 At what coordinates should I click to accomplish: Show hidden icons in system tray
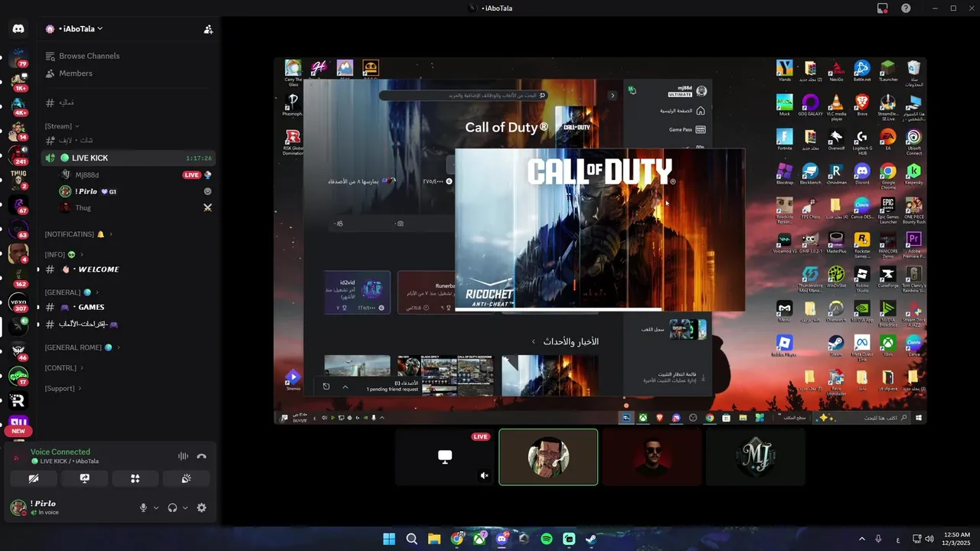pos(861,539)
